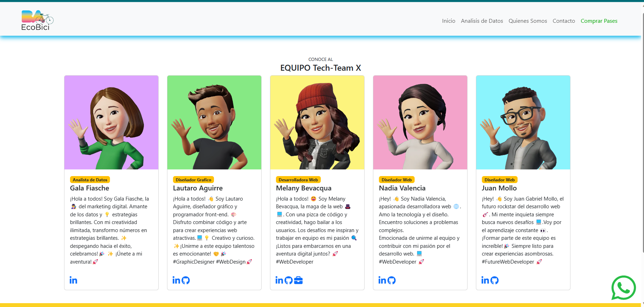Open Melany Bevacqua's portfolio briefcase icon
This screenshot has width=644, height=307.
[298, 280]
